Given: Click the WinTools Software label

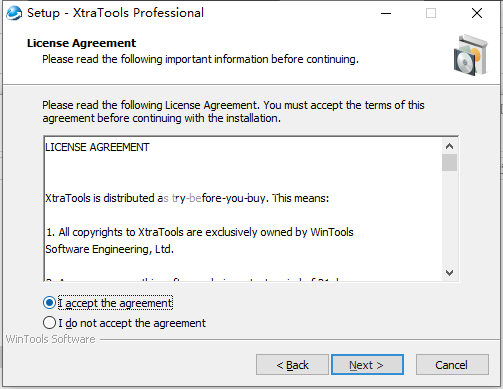Looking at the screenshot, I should pyautogui.click(x=51, y=339).
